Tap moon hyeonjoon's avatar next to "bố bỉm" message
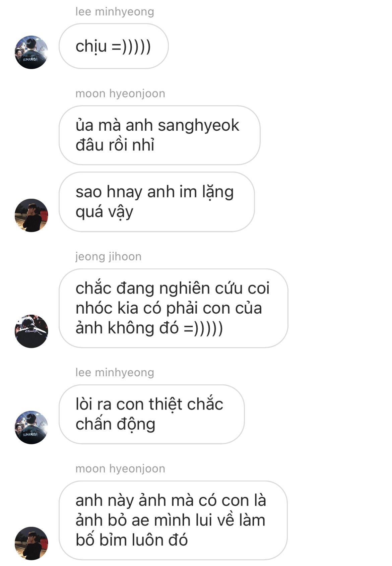The image size is (392, 566). (x=31, y=543)
